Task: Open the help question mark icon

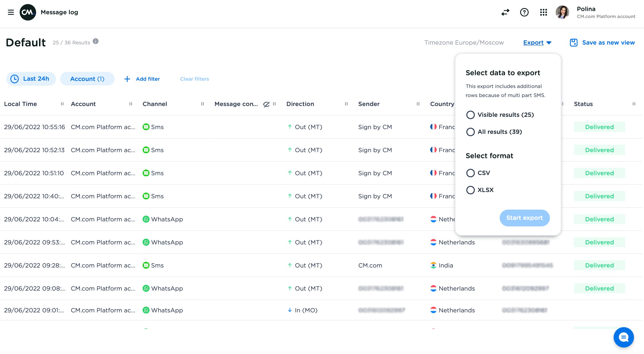Action: [x=524, y=12]
